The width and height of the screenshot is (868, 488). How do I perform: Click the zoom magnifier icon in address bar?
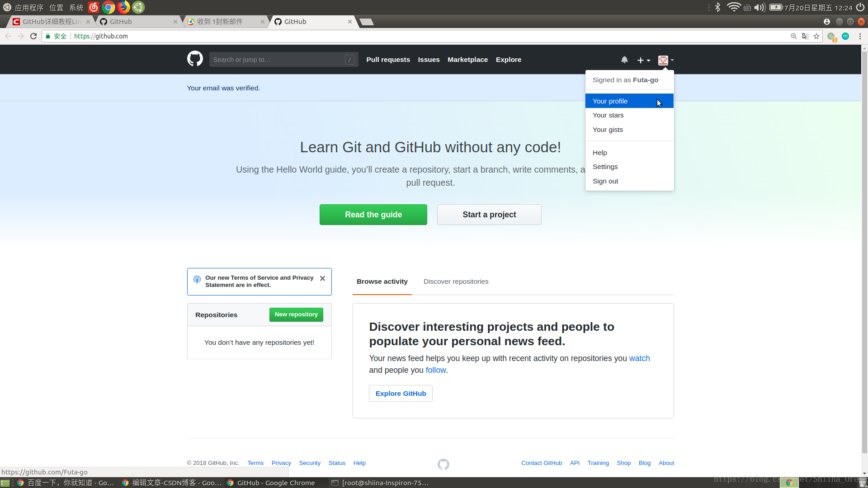coord(793,36)
